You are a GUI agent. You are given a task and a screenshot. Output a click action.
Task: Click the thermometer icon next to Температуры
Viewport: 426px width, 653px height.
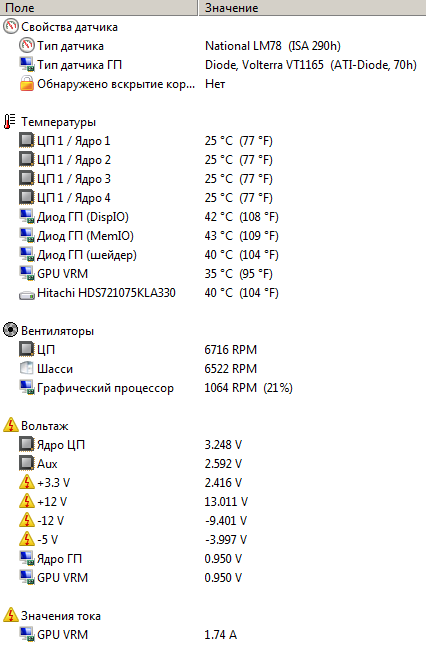10,122
